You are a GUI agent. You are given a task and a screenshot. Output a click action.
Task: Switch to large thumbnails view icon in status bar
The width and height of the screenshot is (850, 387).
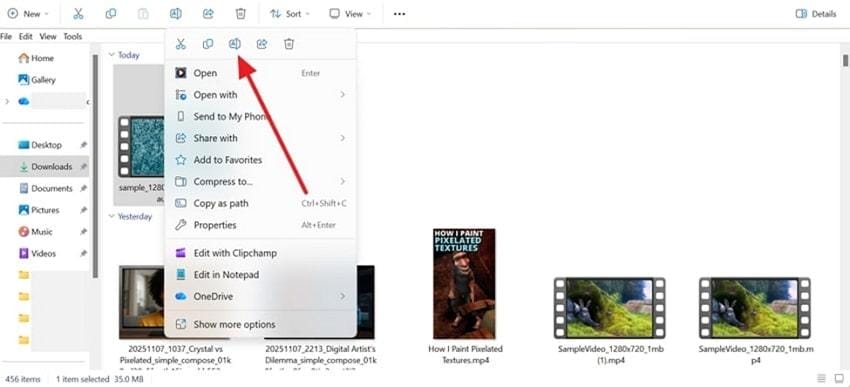tap(839, 378)
